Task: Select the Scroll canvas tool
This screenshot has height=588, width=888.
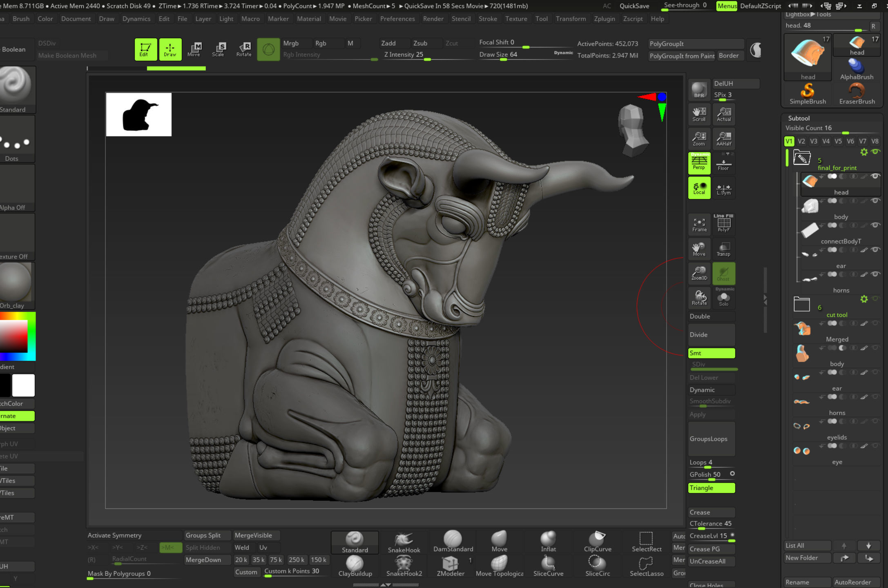Action: coord(699,114)
